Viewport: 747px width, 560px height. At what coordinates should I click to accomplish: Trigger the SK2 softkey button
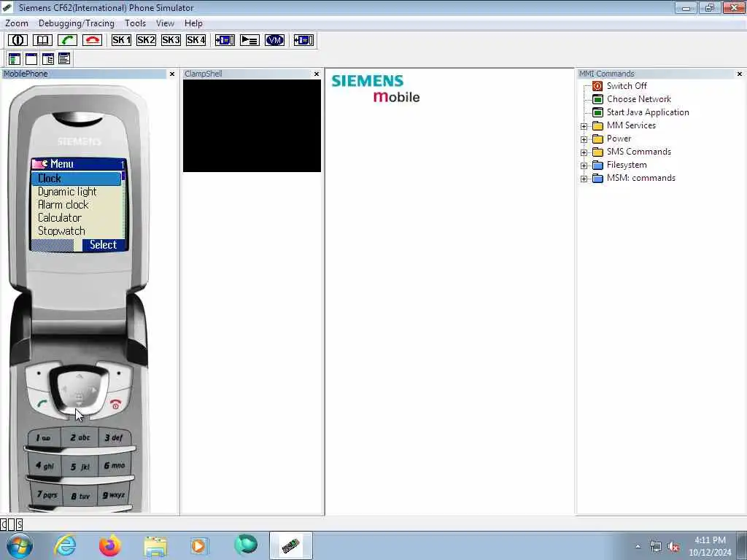(146, 40)
